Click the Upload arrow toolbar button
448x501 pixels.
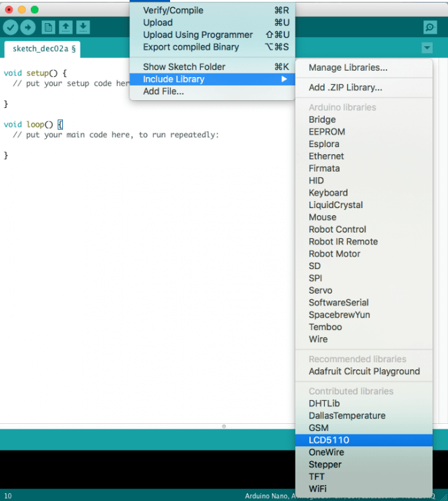pos(28,27)
